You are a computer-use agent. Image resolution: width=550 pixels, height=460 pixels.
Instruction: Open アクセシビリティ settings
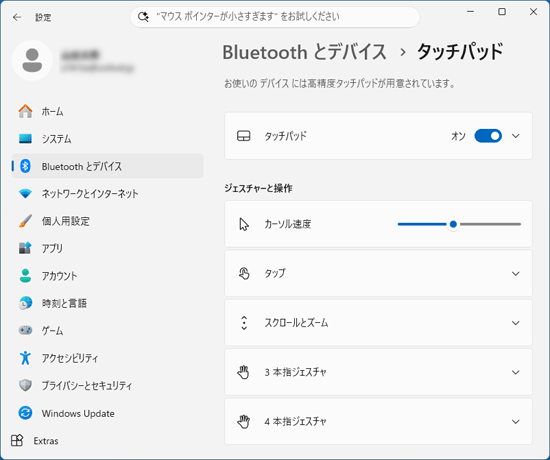coord(108,358)
